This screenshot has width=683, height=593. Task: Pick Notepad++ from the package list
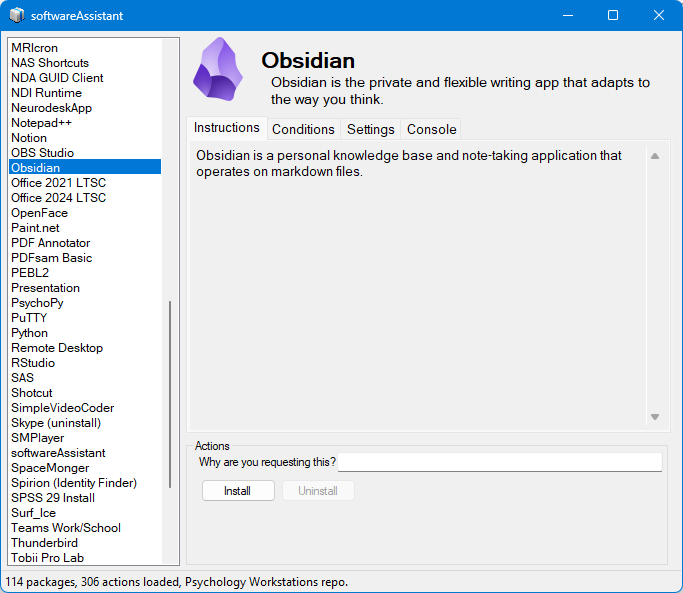85,123
